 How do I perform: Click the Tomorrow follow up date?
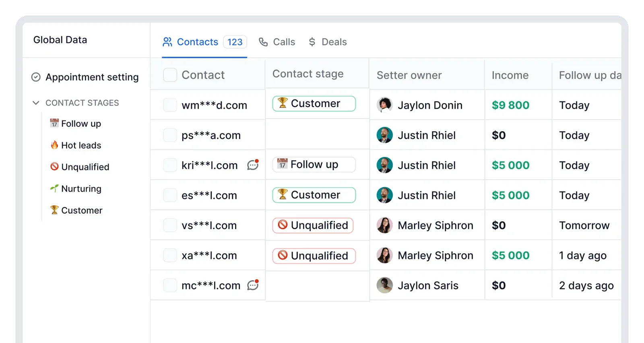(584, 225)
